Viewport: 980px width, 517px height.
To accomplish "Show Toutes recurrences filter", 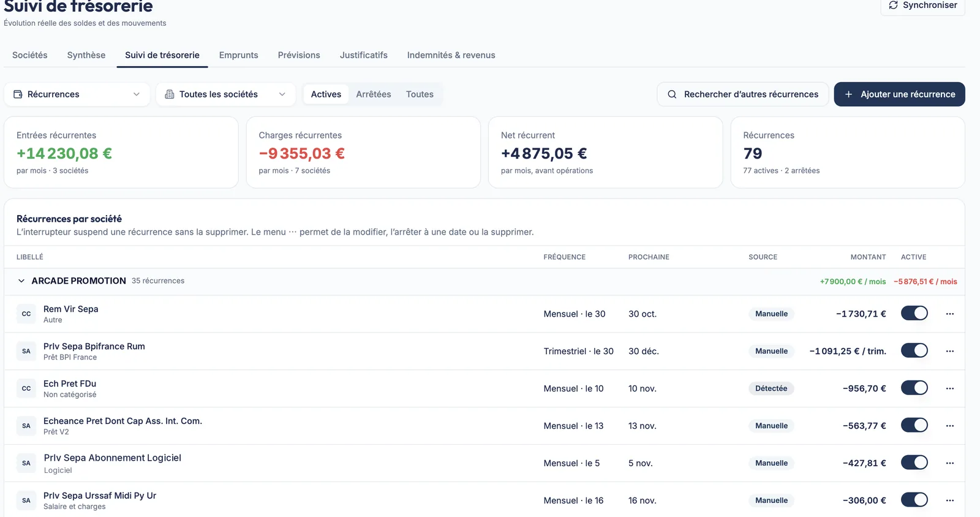I will pos(420,94).
